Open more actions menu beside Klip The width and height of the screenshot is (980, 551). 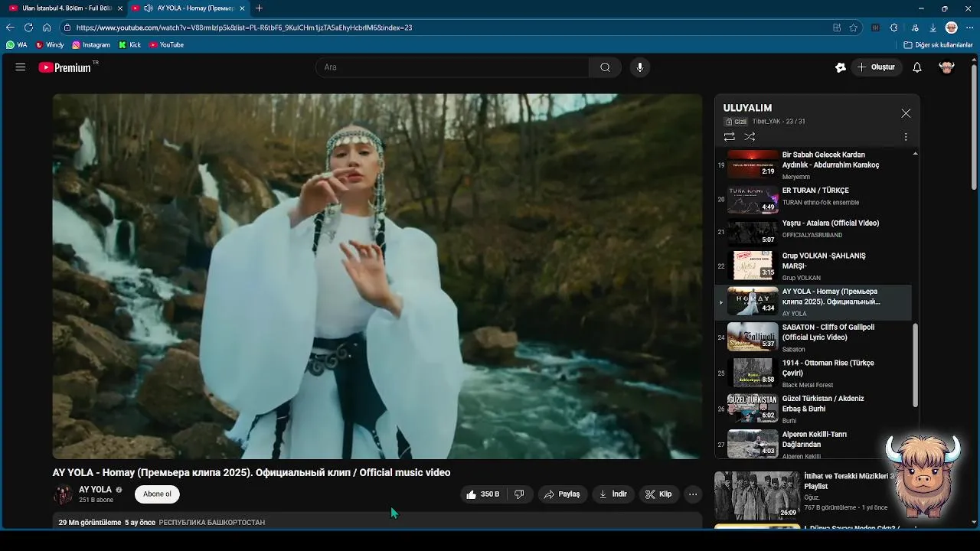click(693, 494)
